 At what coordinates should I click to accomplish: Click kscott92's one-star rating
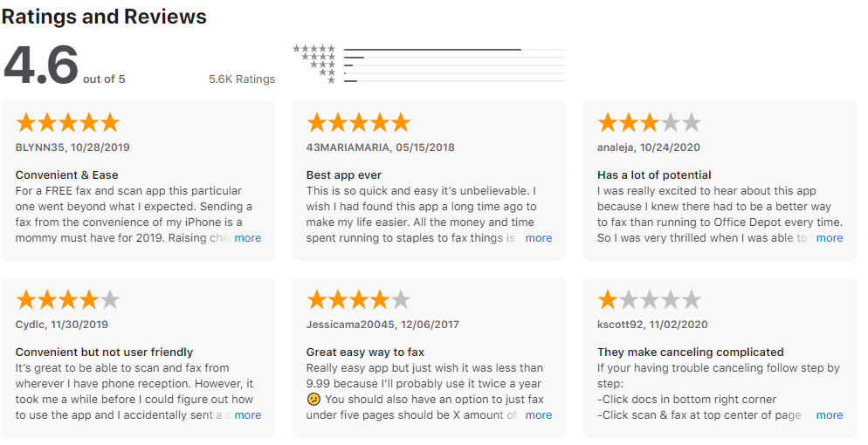point(650,300)
